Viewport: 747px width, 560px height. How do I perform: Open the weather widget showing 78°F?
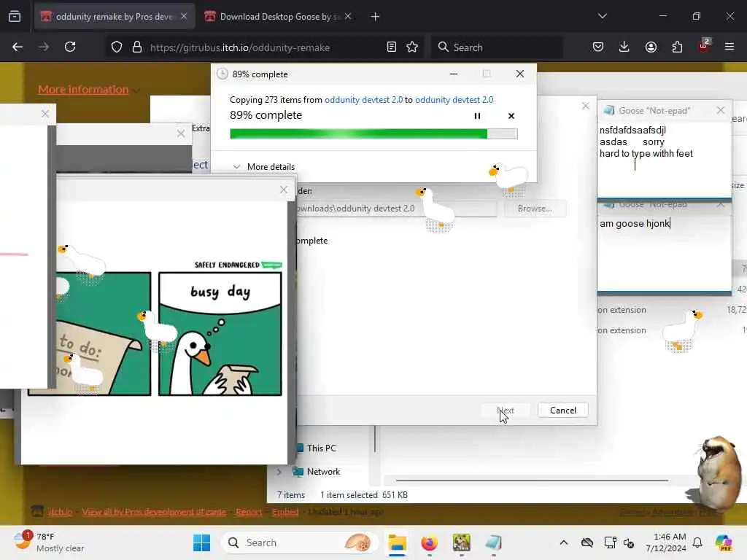tap(49, 542)
